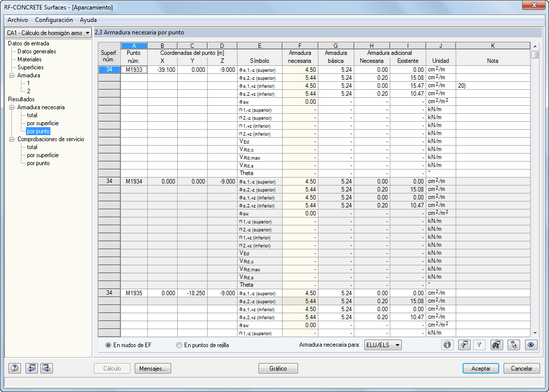
Task: Click the help question mark icon
Action: 14,368
